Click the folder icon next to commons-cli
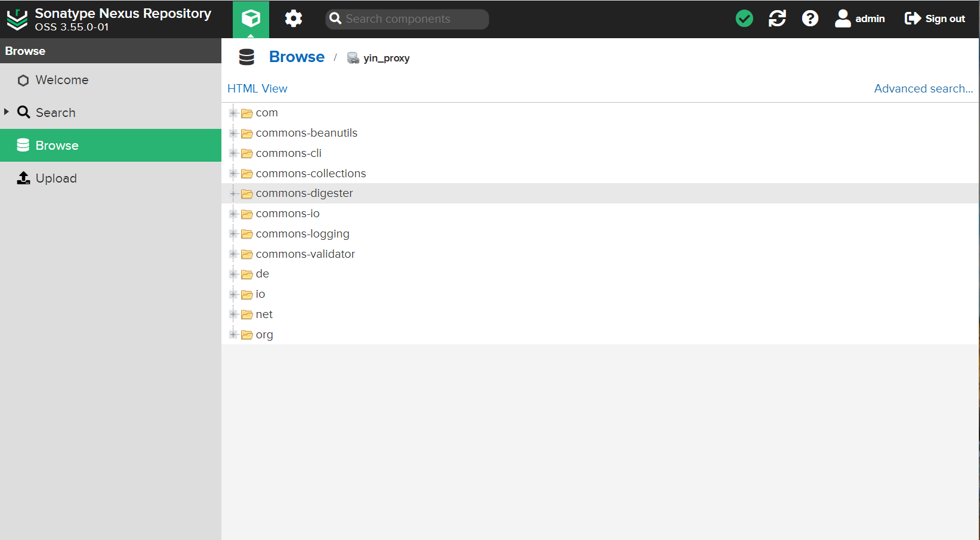The width and height of the screenshot is (980, 540). (246, 154)
